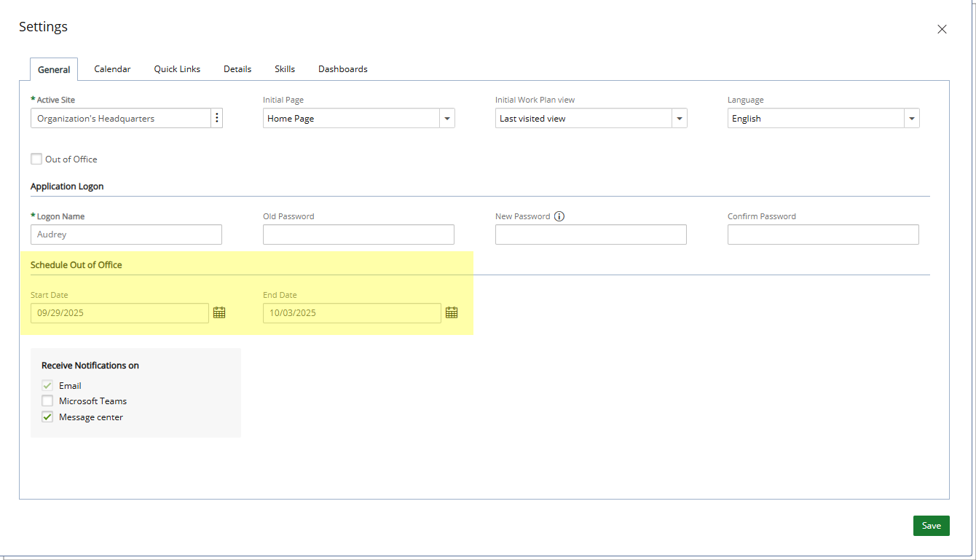View the New Password info tooltip
The image size is (976, 560).
tap(559, 216)
